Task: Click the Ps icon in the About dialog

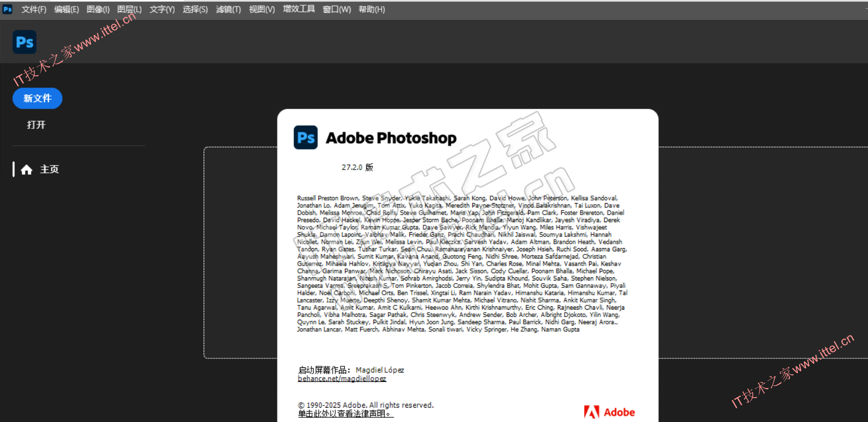Action: coord(306,138)
